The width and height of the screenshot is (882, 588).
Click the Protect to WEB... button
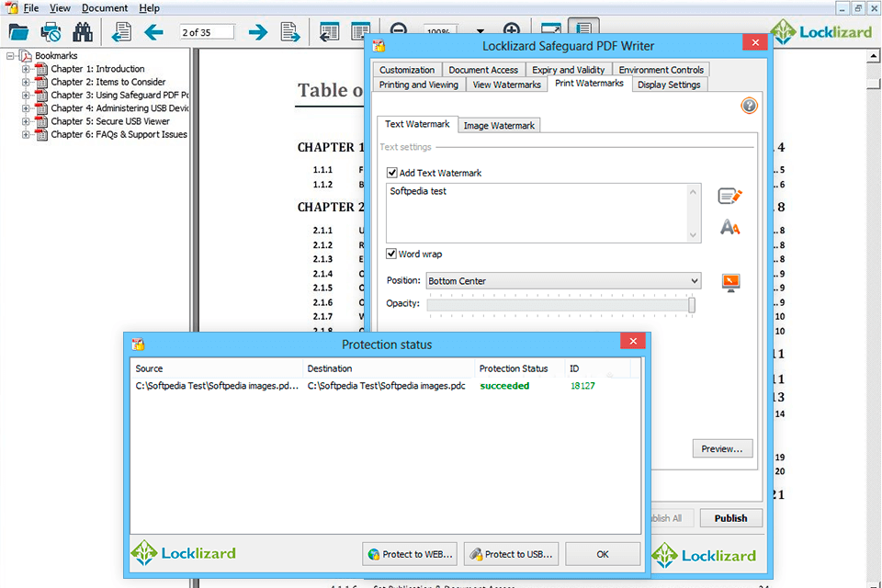click(410, 554)
